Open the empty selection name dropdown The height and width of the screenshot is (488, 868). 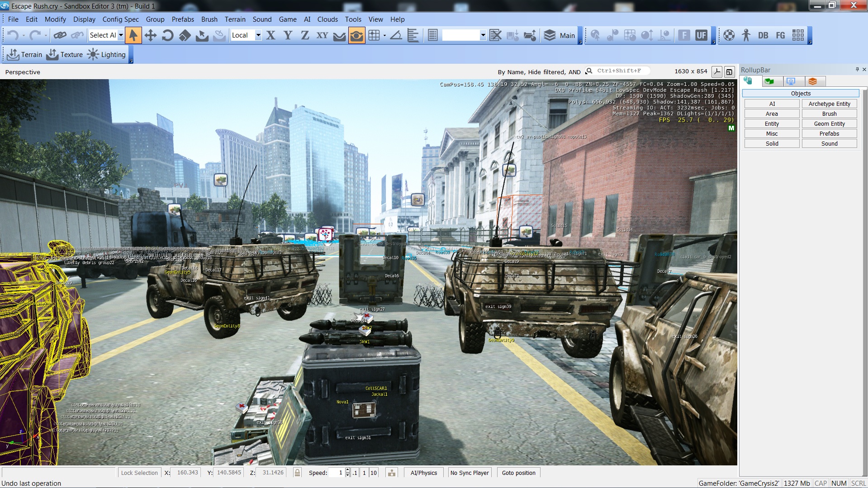(x=483, y=35)
